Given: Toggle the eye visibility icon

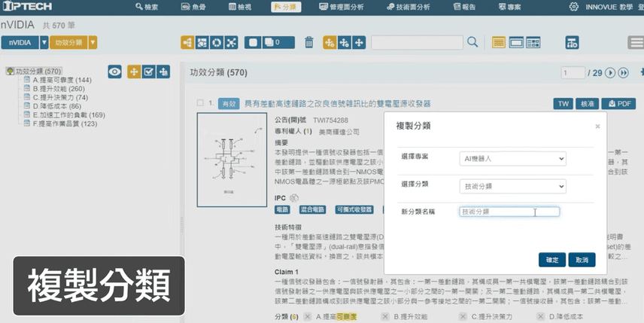Looking at the screenshot, I should 115,72.
